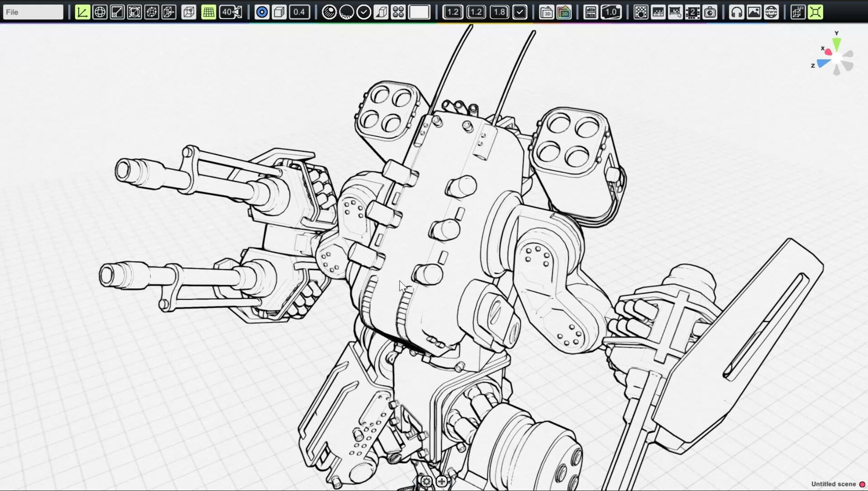
Task: Open the File menu field
Action: click(33, 12)
